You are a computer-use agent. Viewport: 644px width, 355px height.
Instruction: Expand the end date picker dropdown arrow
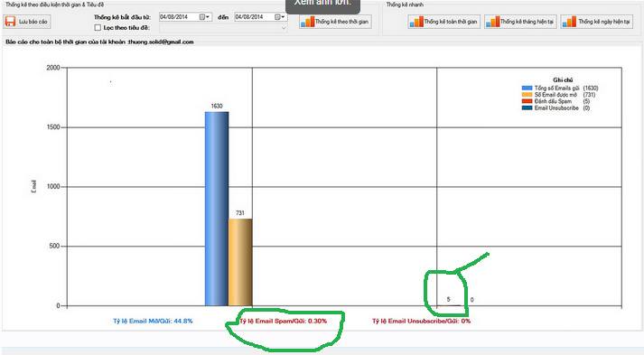(283, 17)
